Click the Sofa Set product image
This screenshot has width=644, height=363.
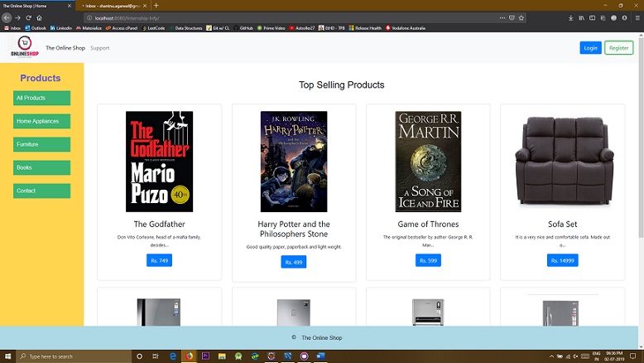pyautogui.click(x=562, y=161)
